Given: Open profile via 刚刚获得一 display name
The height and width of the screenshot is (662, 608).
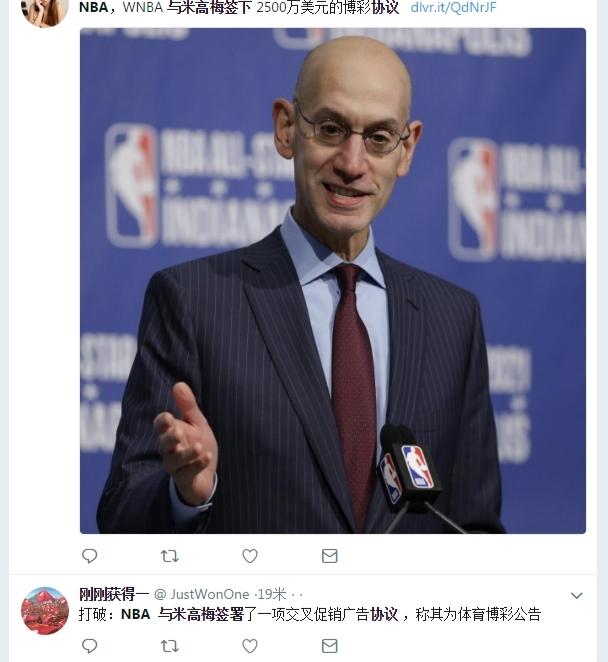Looking at the screenshot, I should pos(114,594).
